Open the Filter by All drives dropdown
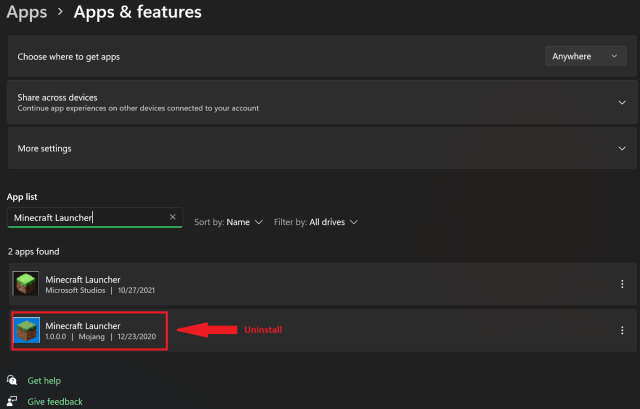The width and height of the screenshot is (640, 409). 316,222
